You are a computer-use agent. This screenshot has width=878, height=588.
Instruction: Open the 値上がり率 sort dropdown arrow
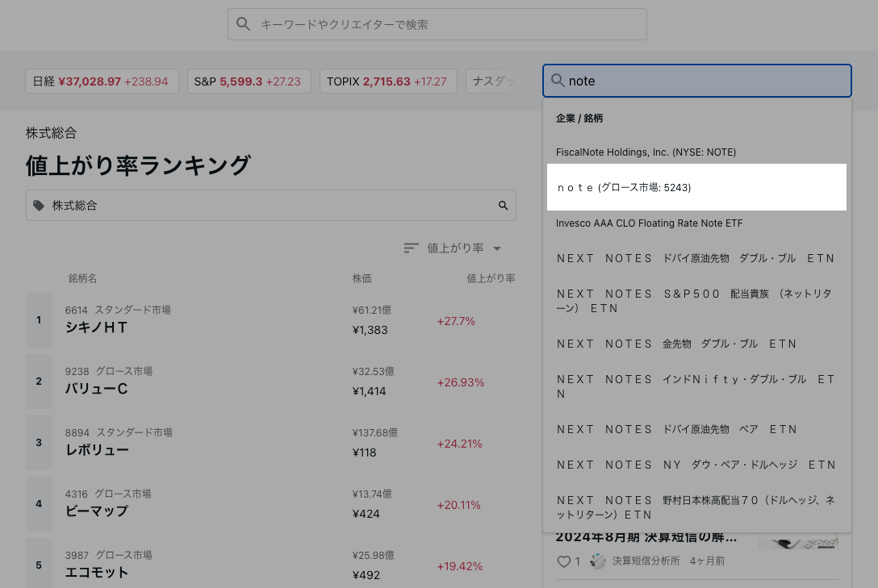pyautogui.click(x=497, y=248)
